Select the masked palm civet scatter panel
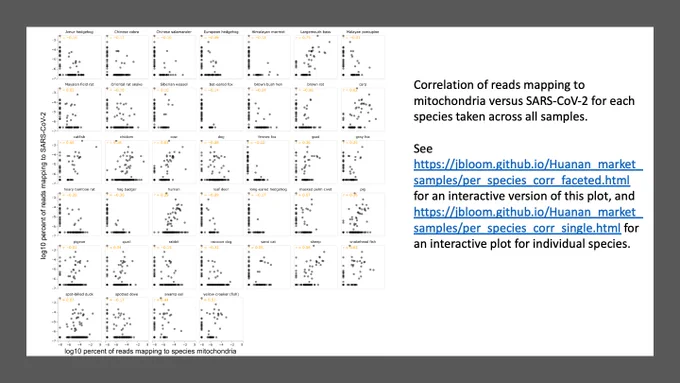Viewport: 680px width, 383px height. 316,213
